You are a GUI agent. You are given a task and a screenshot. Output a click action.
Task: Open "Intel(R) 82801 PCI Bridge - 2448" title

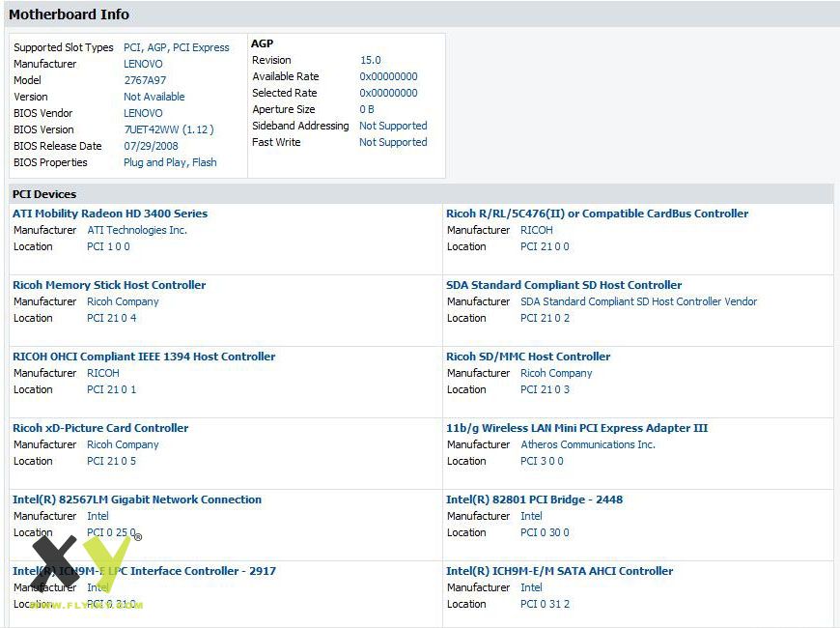coord(535,500)
